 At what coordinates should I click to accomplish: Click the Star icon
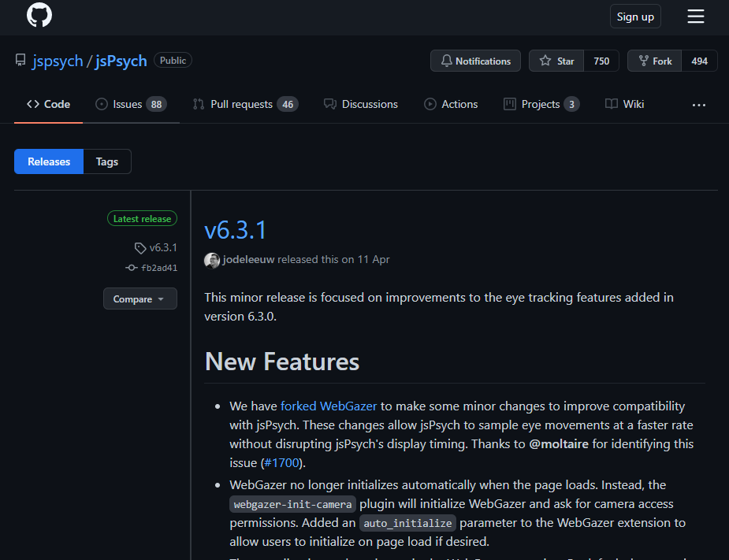click(545, 61)
